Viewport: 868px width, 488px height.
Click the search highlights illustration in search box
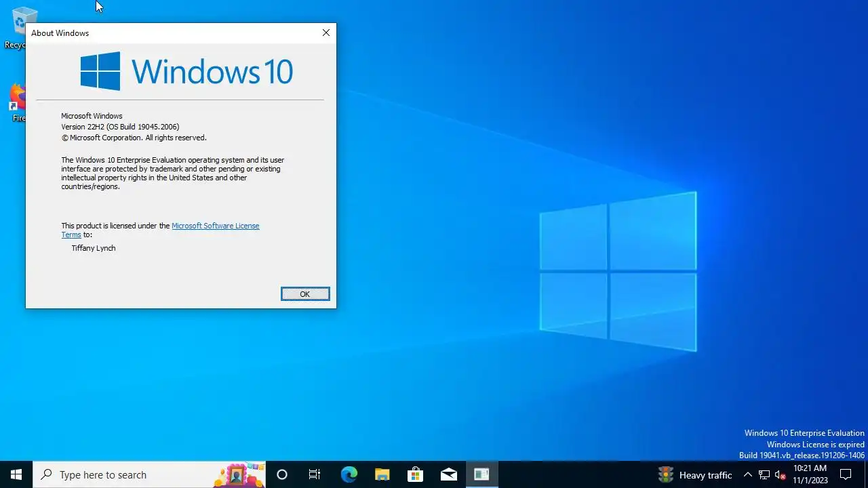(x=239, y=474)
